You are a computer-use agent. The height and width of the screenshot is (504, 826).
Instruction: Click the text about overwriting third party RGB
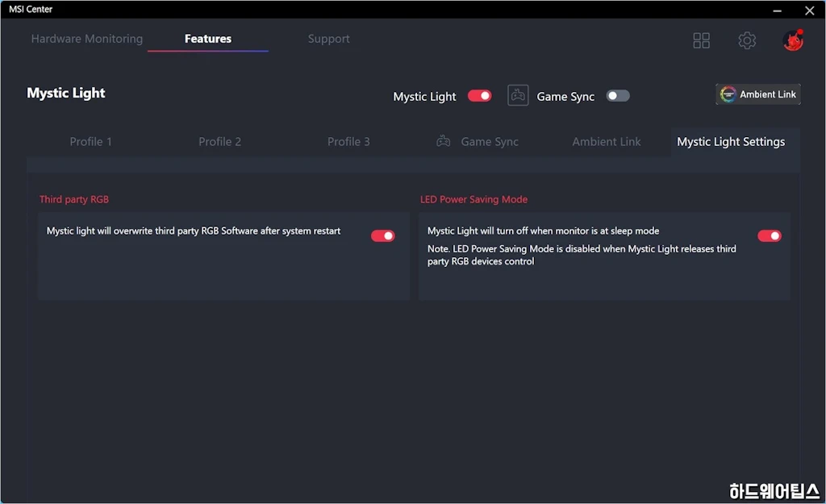(x=194, y=231)
